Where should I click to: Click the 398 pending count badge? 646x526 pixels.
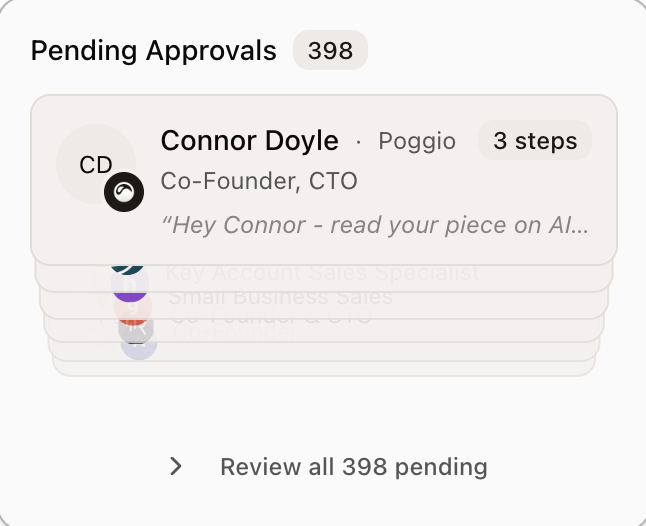click(x=330, y=51)
